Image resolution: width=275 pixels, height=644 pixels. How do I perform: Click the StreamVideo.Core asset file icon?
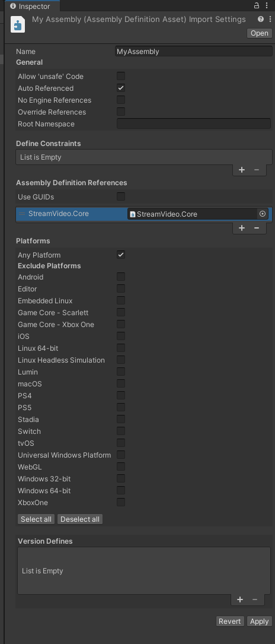(132, 214)
